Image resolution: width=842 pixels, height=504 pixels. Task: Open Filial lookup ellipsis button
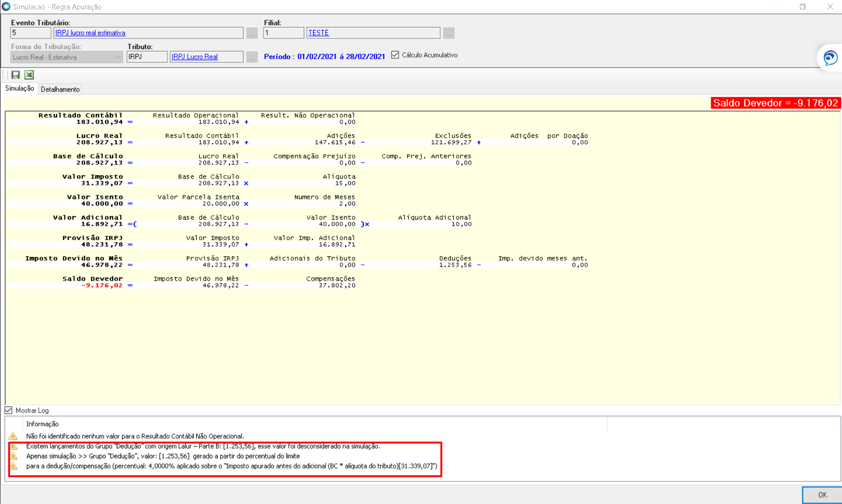pyautogui.click(x=449, y=33)
